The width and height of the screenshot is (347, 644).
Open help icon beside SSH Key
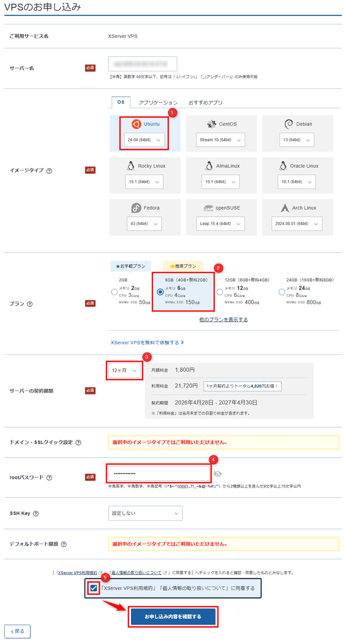coord(36,514)
